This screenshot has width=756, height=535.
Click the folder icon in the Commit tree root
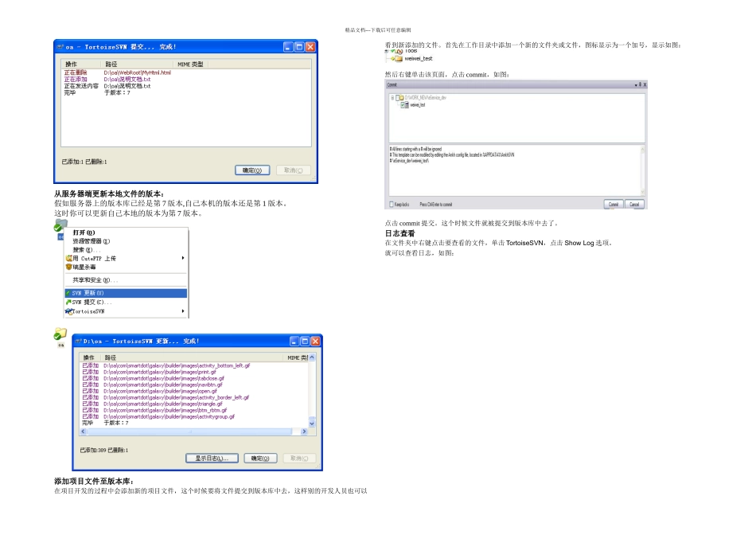click(x=402, y=97)
